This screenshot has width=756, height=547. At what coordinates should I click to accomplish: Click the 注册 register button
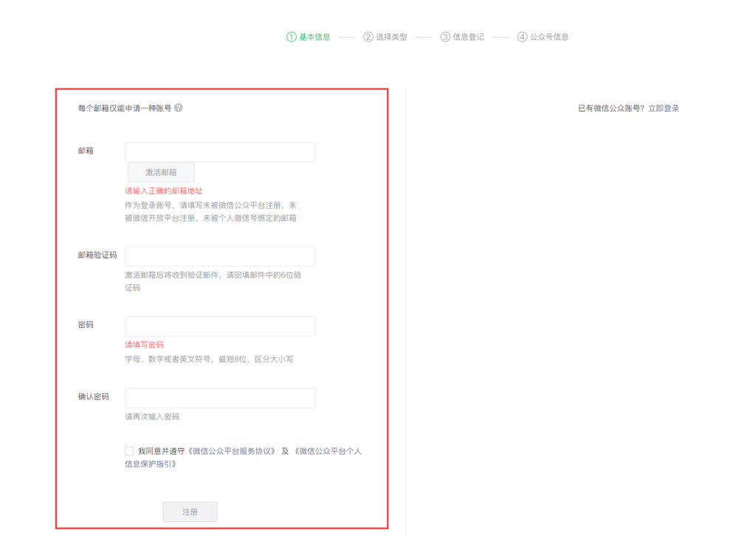point(190,512)
